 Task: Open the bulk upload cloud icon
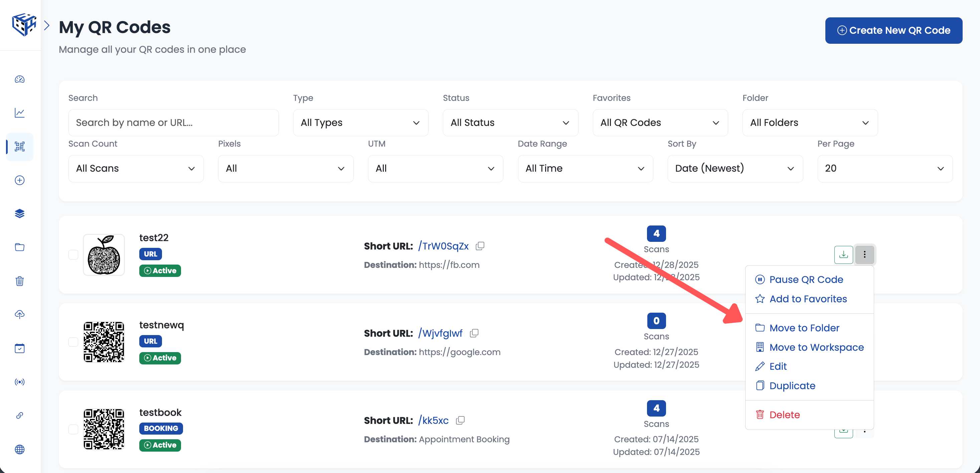click(x=19, y=314)
